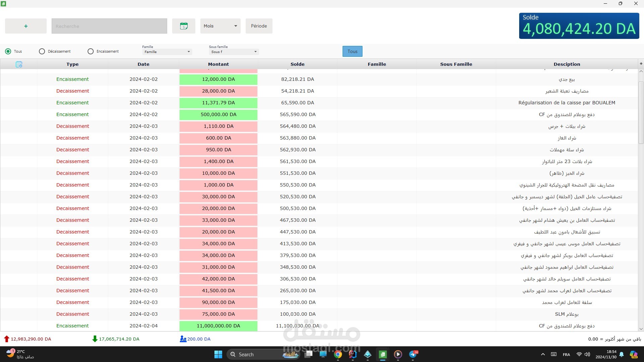Open IntelliJ IDEA from the taskbar
This screenshot has height=362, width=644.
353,354
